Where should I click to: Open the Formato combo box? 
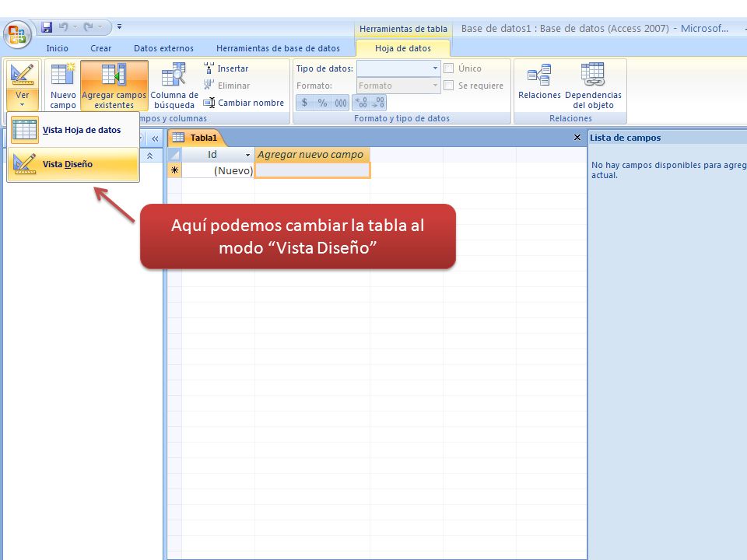[398, 86]
